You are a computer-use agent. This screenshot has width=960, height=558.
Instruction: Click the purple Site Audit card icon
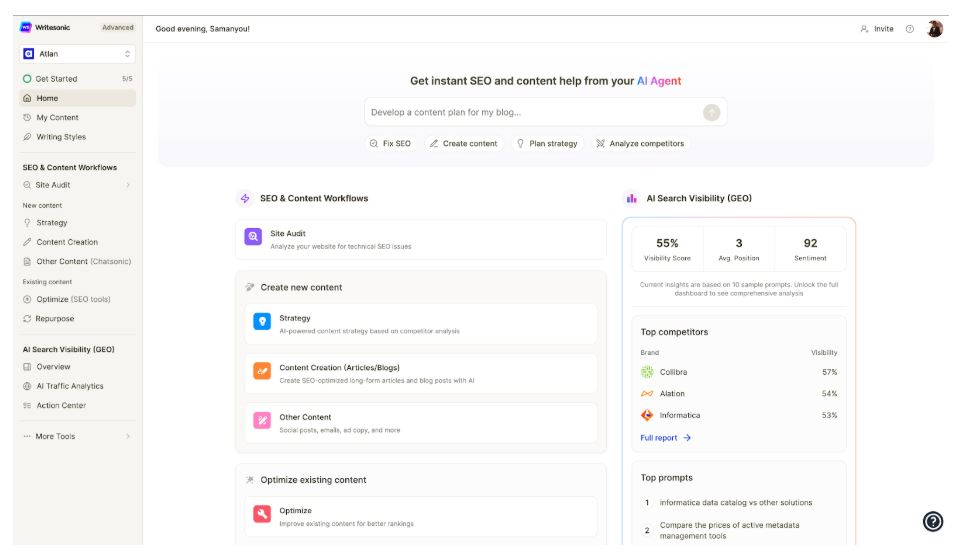(253, 236)
